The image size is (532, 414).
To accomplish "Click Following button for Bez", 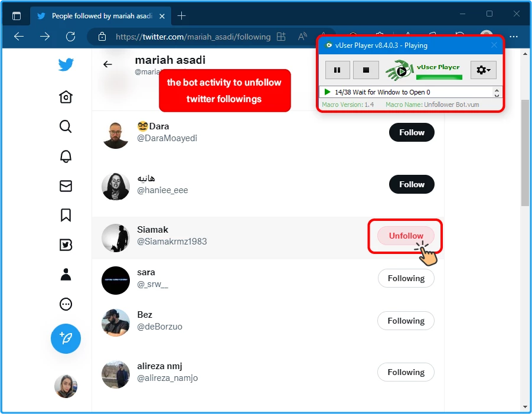I will pos(406,321).
